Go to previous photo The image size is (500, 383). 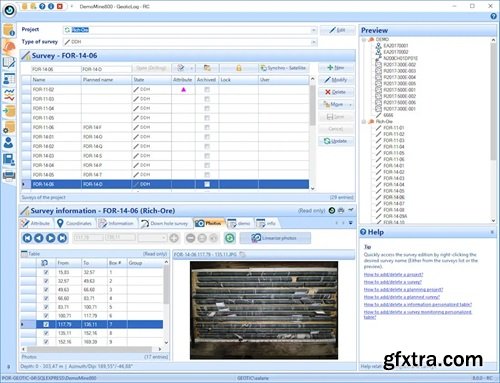[39, 238]
